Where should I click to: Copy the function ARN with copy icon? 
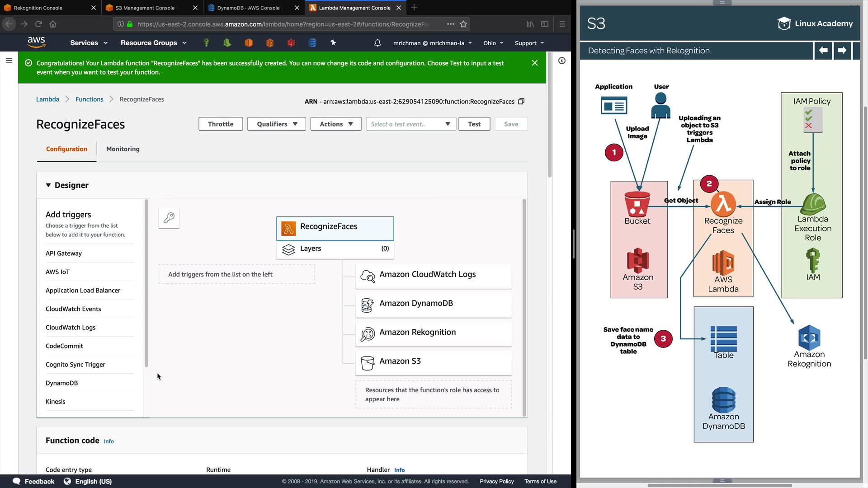click(x=521, y=101)
